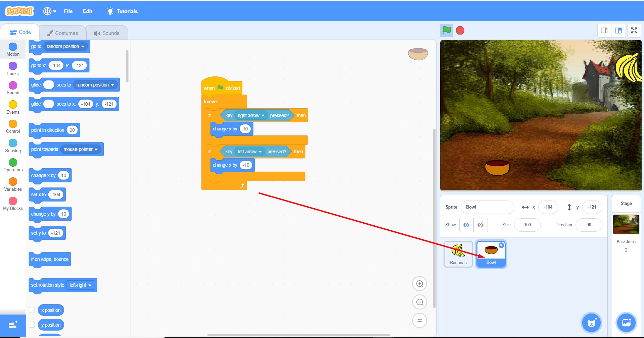Click the sprite Size field

(527, 225)
